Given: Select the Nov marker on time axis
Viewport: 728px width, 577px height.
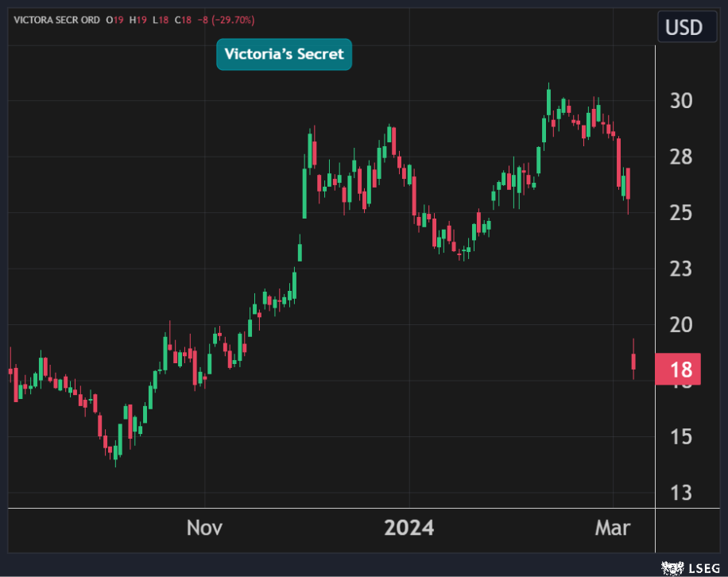Looking at the screenshot, I should click(205, 528).
